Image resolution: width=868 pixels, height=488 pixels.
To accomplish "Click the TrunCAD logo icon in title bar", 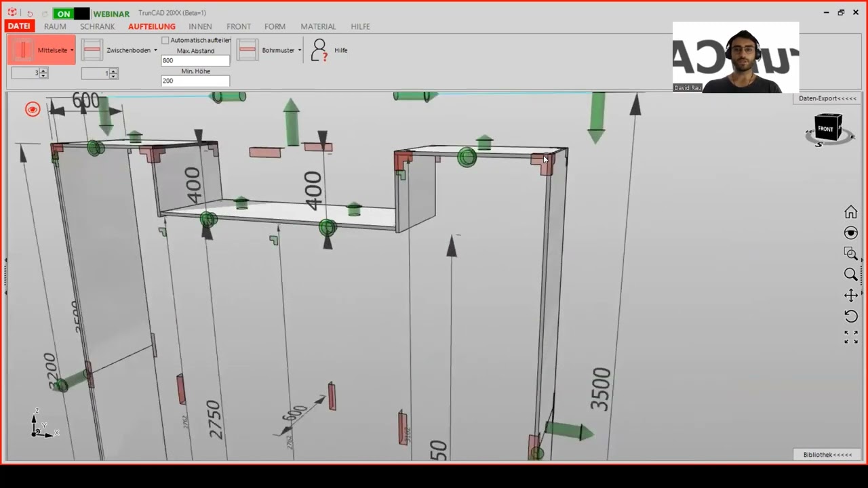I will click(x=12, y=13).
